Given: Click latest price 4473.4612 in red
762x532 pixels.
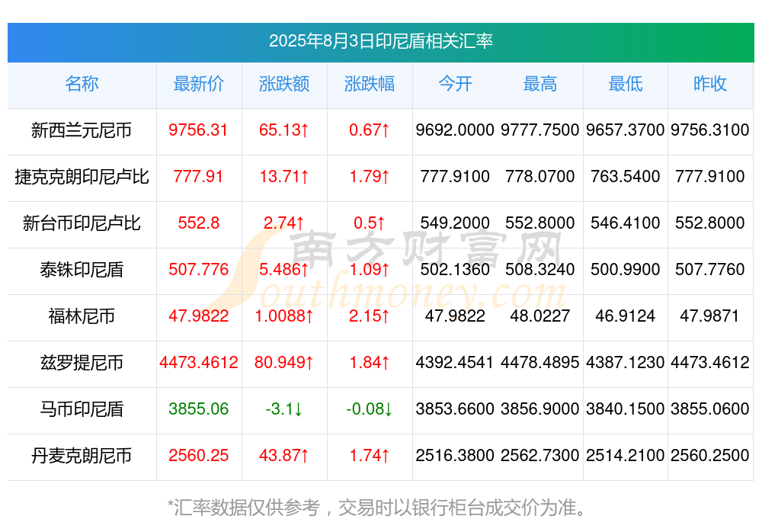Looking at the screenshot, I should pyautogui.click(x=198, y=362).
